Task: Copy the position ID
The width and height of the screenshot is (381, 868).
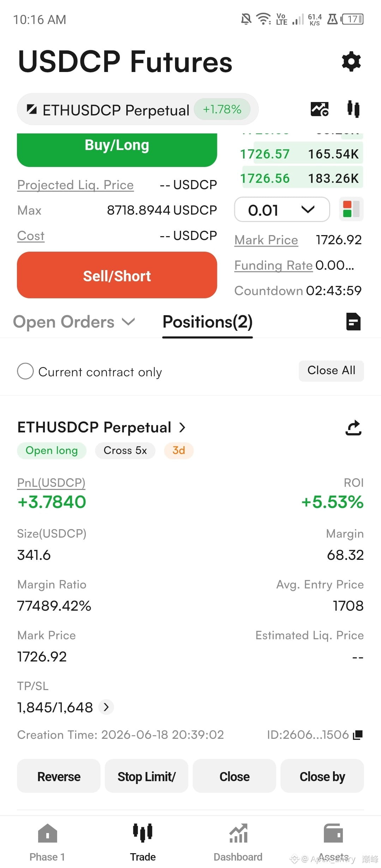Action: coord(358,735)
